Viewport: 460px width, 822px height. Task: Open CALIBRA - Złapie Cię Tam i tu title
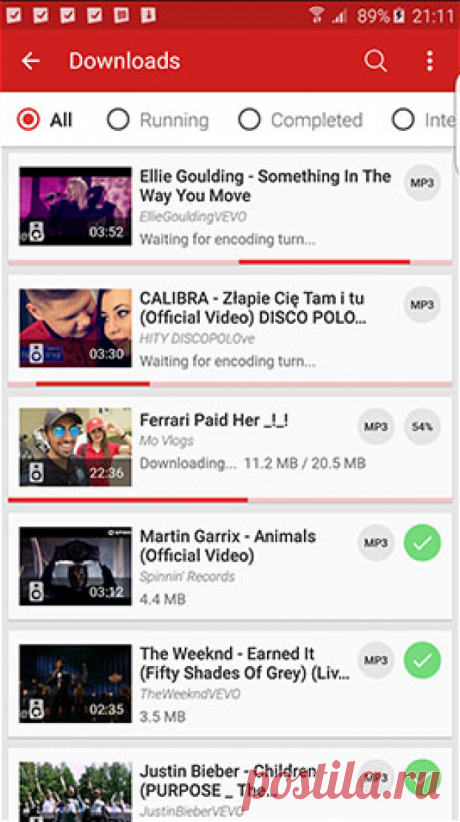pyautogui.click(x=253, y=308)
